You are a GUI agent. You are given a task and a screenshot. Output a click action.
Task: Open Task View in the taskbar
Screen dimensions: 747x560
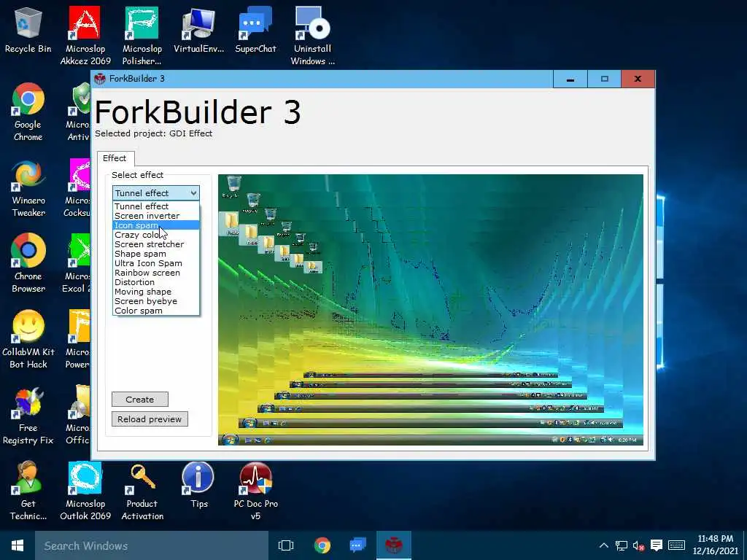[x=286, y=545]
